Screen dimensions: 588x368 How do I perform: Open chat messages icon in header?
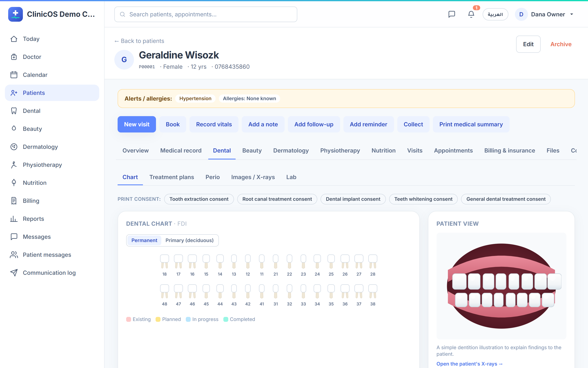(x=452, y=14)
